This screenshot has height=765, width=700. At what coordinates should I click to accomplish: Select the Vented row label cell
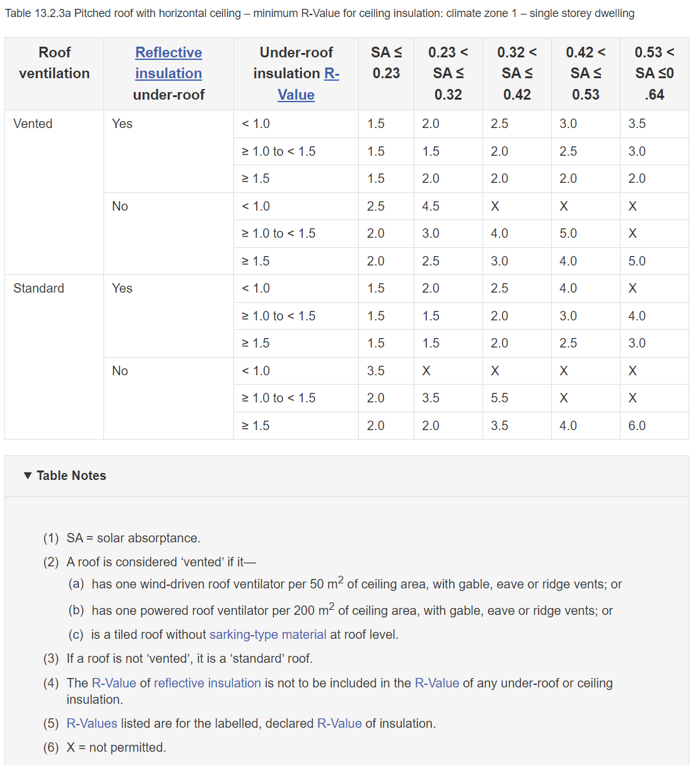tap(33, 124)
